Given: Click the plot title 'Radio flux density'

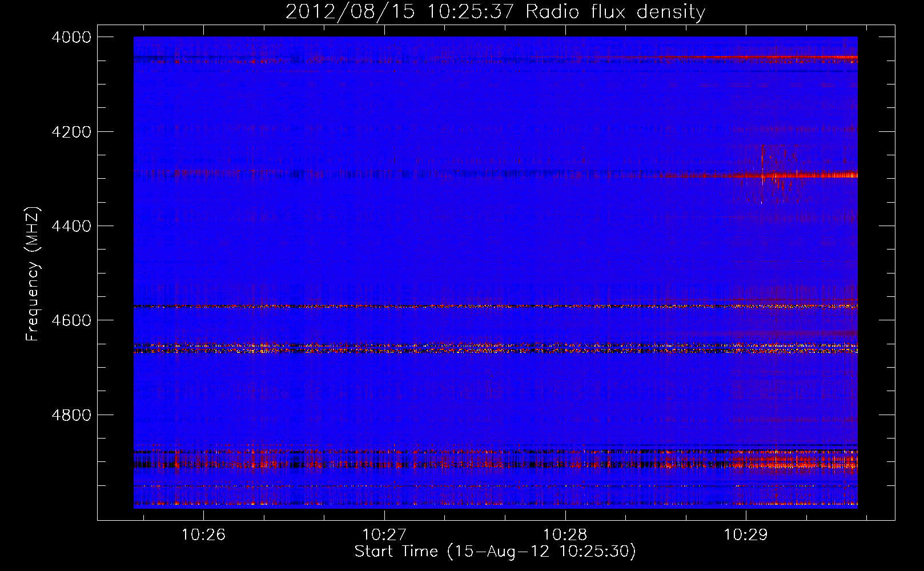Looking at the screenshot, I should coord(615,11).
